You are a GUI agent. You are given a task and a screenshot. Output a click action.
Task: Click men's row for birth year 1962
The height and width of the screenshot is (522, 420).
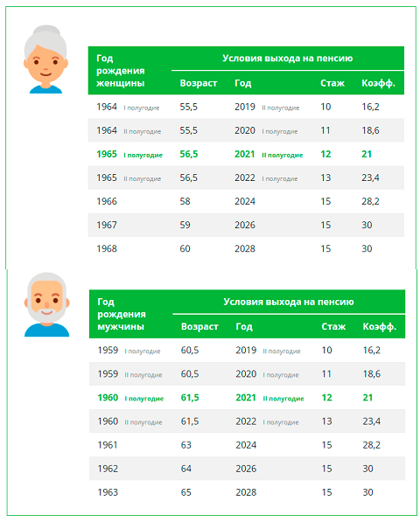point(247,469)
